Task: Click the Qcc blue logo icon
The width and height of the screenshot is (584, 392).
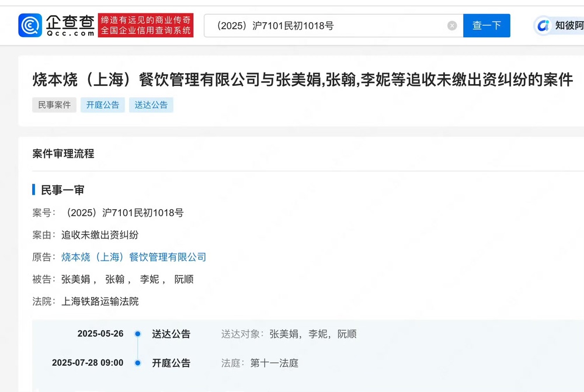Action: click(30, 26)
